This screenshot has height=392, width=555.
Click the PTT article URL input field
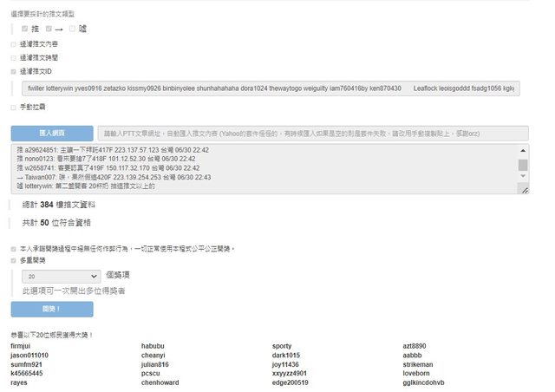pyautogui.click(x=312, y=134)
